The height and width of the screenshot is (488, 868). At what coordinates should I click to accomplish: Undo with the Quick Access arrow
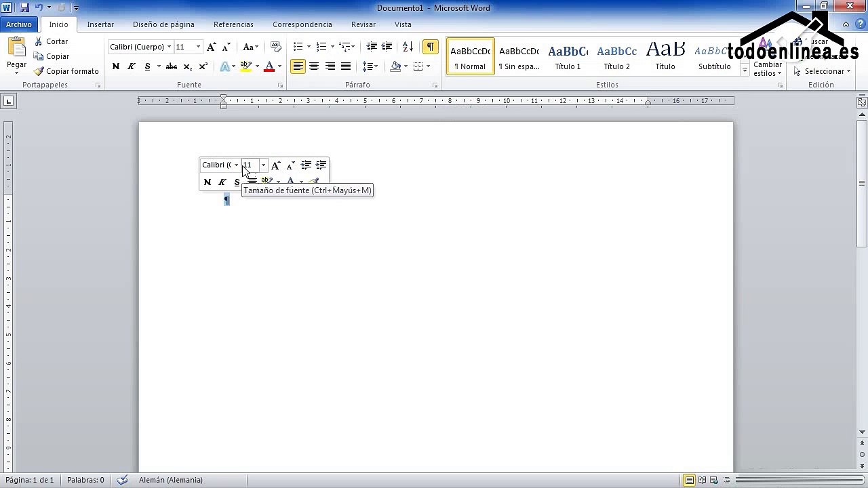(x=39, y=7)
